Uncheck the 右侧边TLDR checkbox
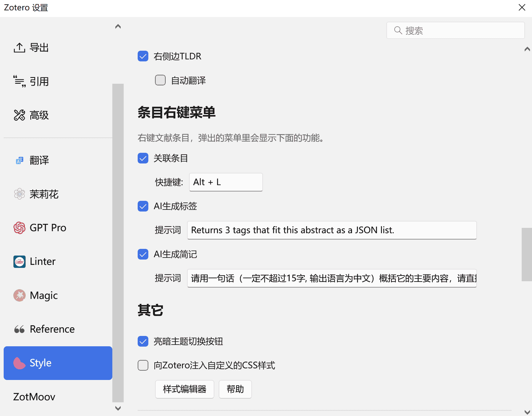 143,56
